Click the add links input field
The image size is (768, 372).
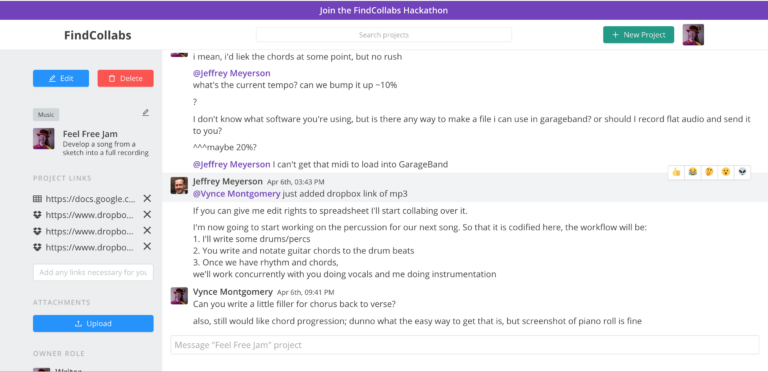(93, 273)
